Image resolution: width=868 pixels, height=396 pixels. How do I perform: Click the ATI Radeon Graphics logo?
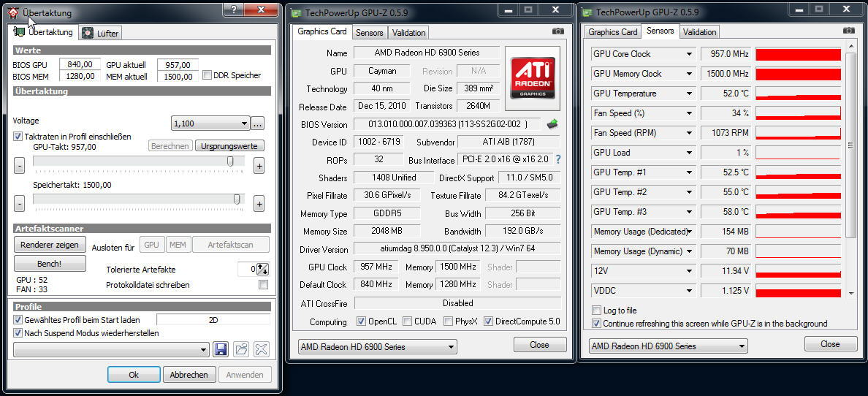click(x=532, y=77)
